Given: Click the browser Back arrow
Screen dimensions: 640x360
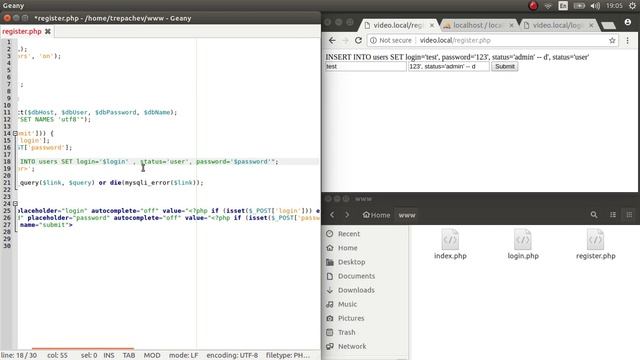Looking at the screenshot, I should coord(332,40).
